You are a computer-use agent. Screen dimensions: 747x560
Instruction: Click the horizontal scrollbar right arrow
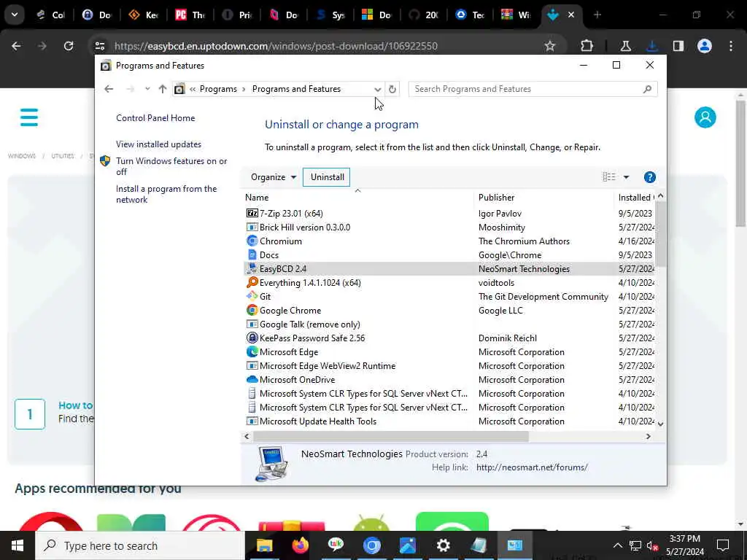(x=648, y=436)
